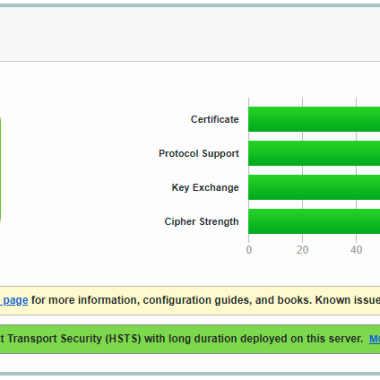380x380 pixels.
Task: Open the More link in HSTS banner
Action: click(x=374, y=339)
